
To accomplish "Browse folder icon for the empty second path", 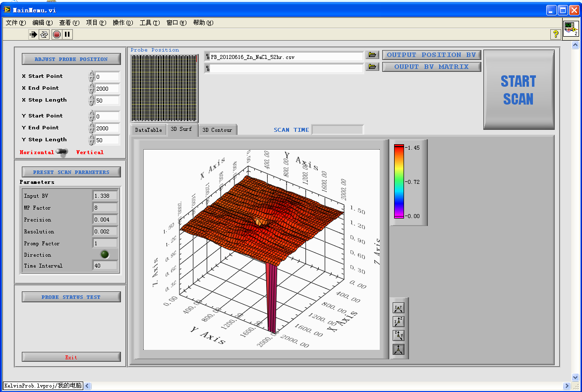I will (x=372, y=67).
